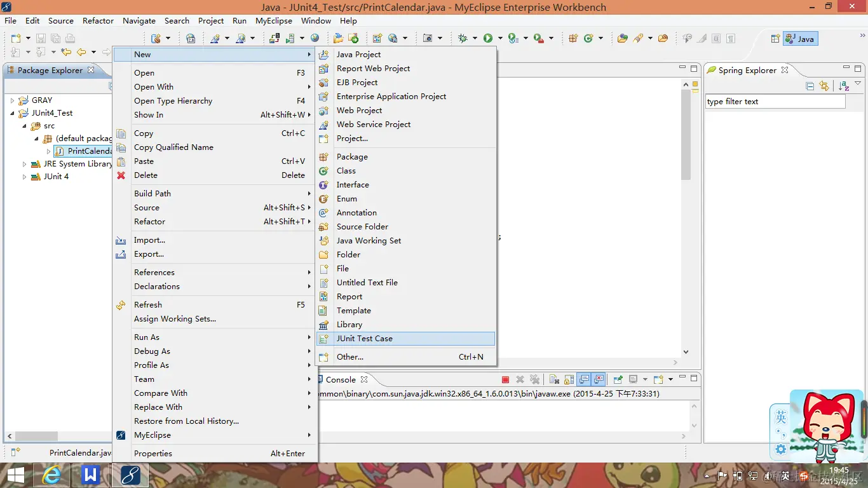Select Import... in the context menu

pyautogui.click(x=215, y=240)
